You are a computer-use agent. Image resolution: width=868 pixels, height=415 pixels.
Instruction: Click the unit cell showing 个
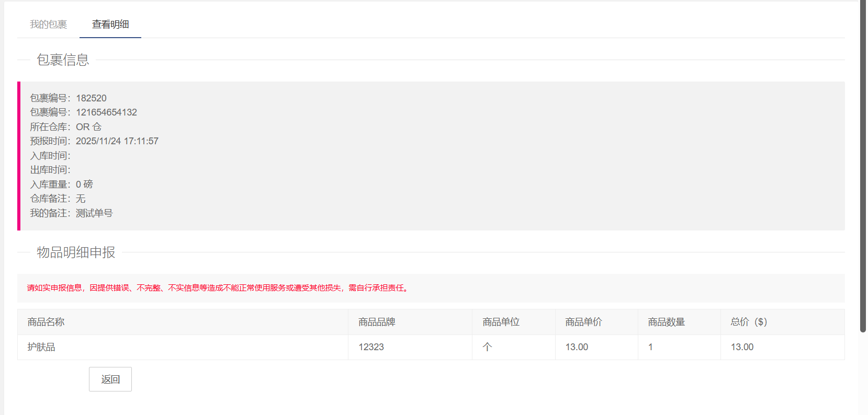pos(487,347)
